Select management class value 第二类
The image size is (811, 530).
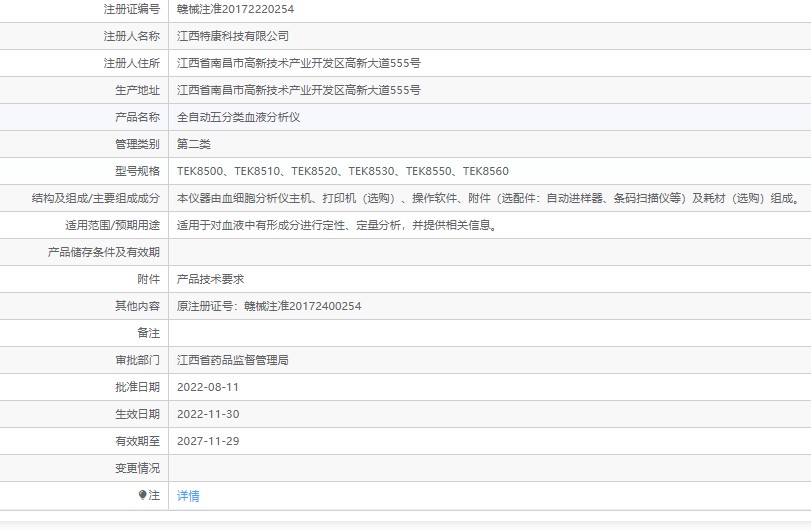point(193,144)
